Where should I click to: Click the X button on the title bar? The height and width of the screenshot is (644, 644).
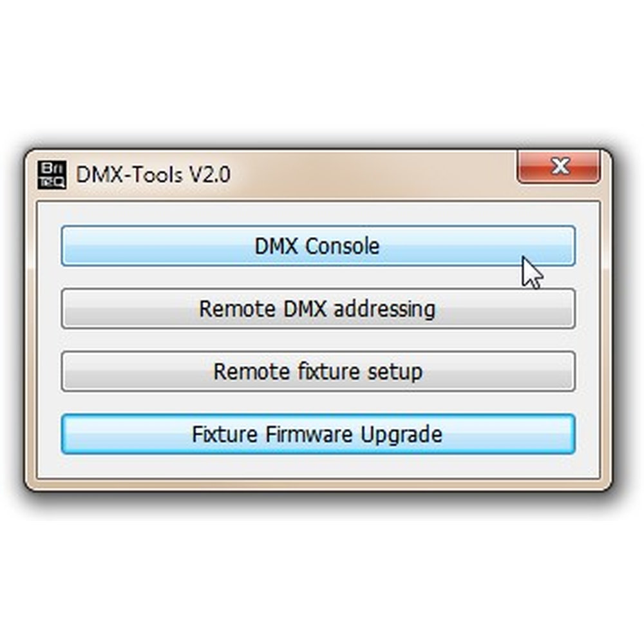pyautogui.click(x=558, y=166)
